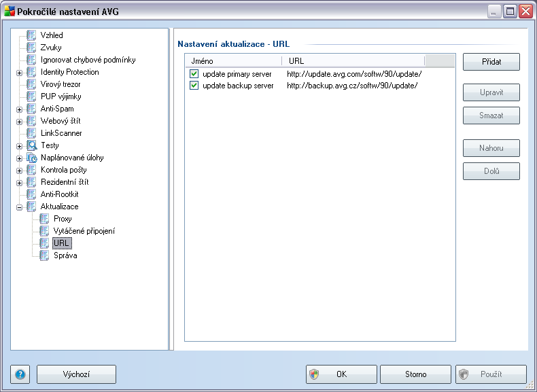The width and height of the screenshot is (537, 392).
Task: Click the Kontrola pošty page icon
Action: coord(31,170)
